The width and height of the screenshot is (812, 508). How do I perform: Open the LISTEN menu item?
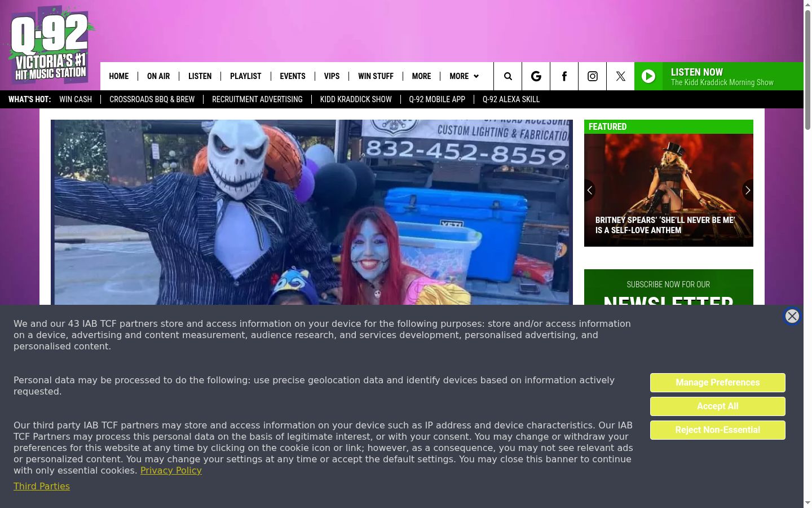click(x=200, y=76)
